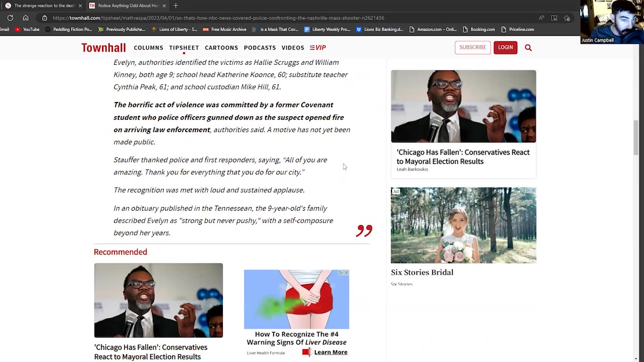Click the 'Ad' badge on bridal ad
Image resolution: width=644 pixels, height=362 pixels.
point(395,191)
